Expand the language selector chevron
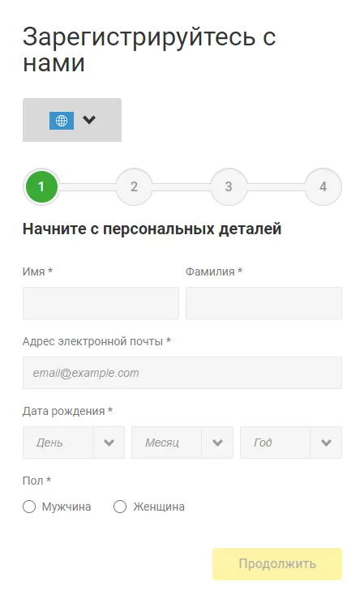 coord(89,120)
